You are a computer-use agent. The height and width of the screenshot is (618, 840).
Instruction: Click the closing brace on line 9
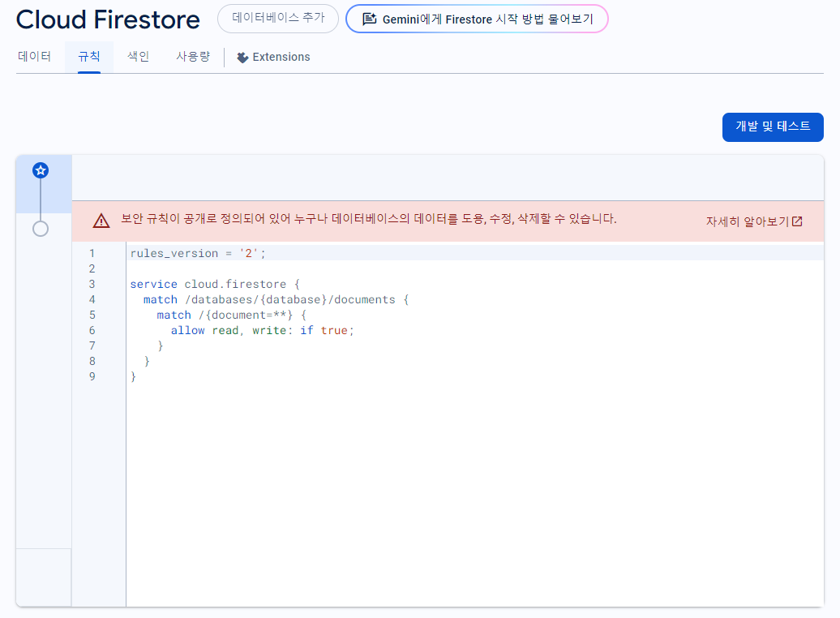(134, 377)
